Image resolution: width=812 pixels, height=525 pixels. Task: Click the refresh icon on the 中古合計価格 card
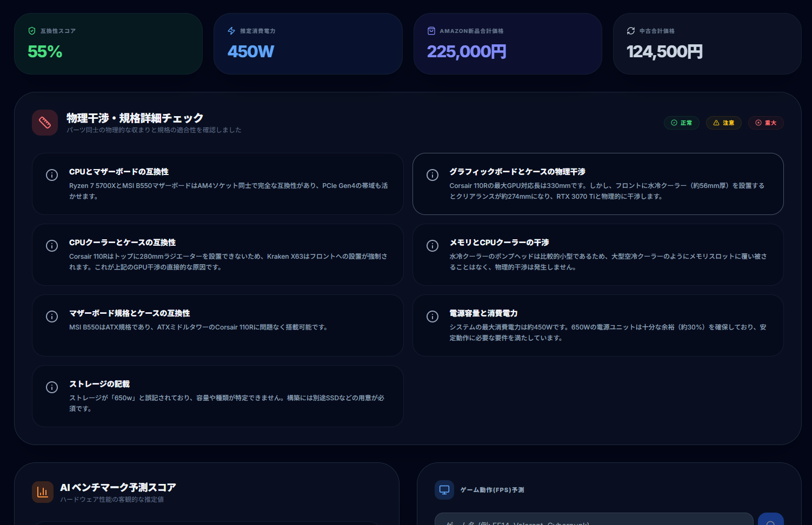(x=630, y=31)
